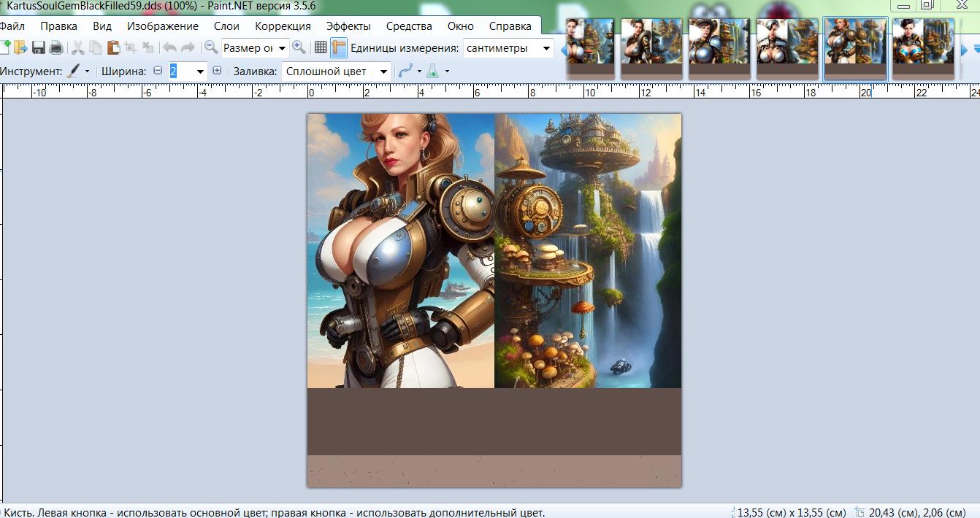Click the Paste clipboard icon
The height and width of the screenshot is (518, 980).
[x=113, y=48]
